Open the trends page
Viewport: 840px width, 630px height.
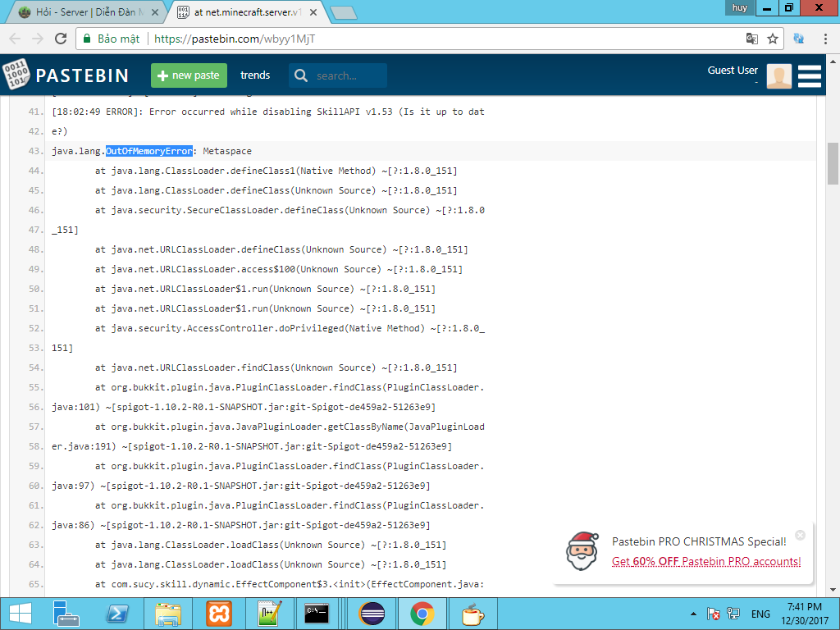click(255, 75)
